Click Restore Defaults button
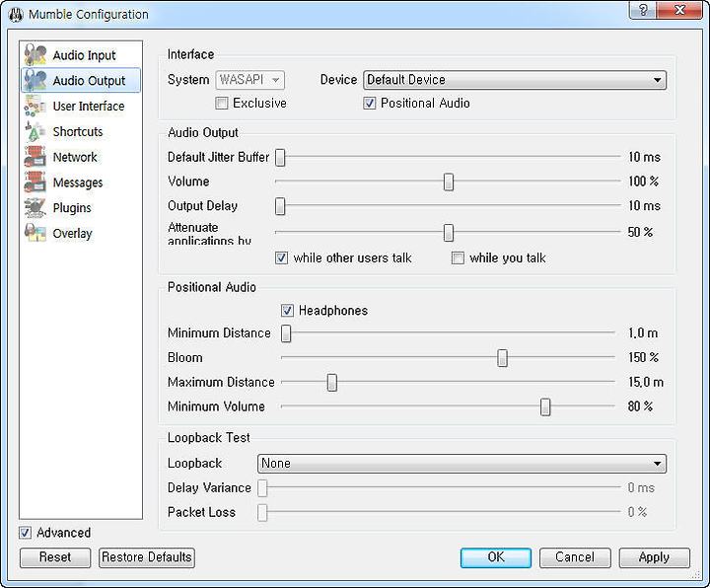The width and height of the screenshot is (710, 588). click(x=147, y=557)
